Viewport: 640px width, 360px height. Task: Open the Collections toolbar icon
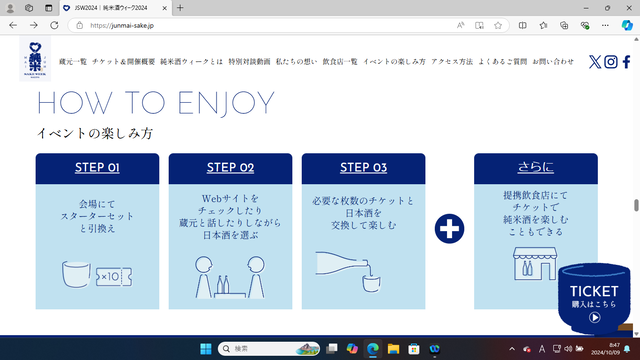[x=564, y=25]
